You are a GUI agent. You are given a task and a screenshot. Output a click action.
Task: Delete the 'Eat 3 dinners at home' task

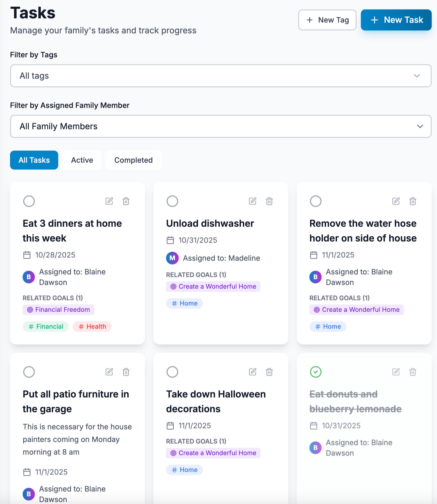(126, 201)
